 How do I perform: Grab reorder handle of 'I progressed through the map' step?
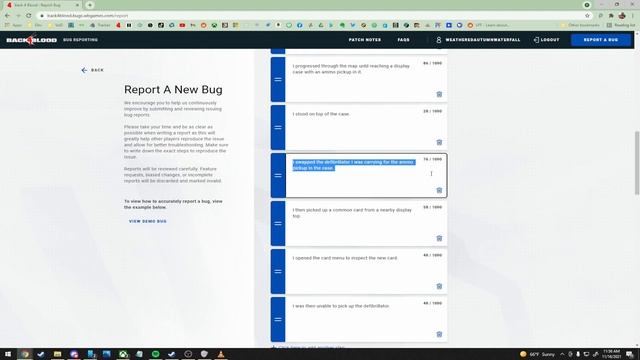[x=278, y=80]
